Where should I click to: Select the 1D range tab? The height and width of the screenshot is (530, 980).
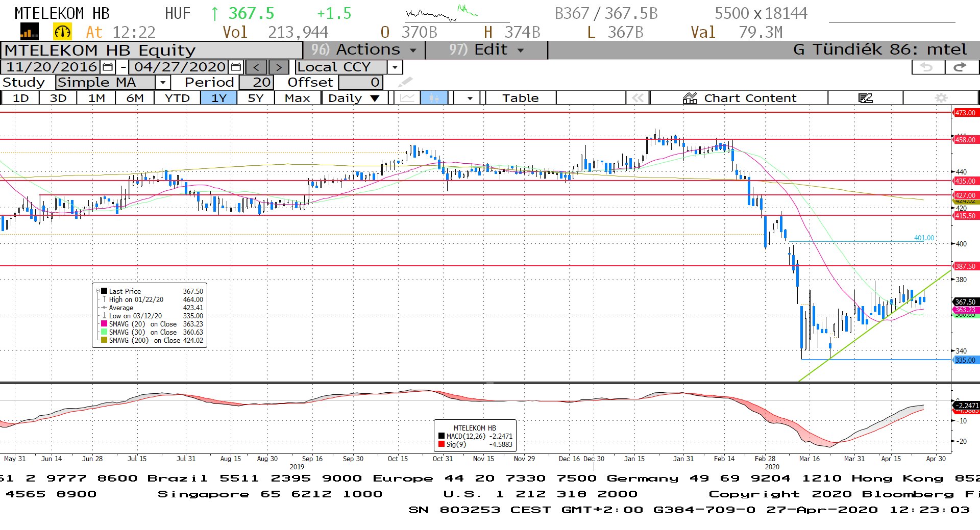pos(20,98)
